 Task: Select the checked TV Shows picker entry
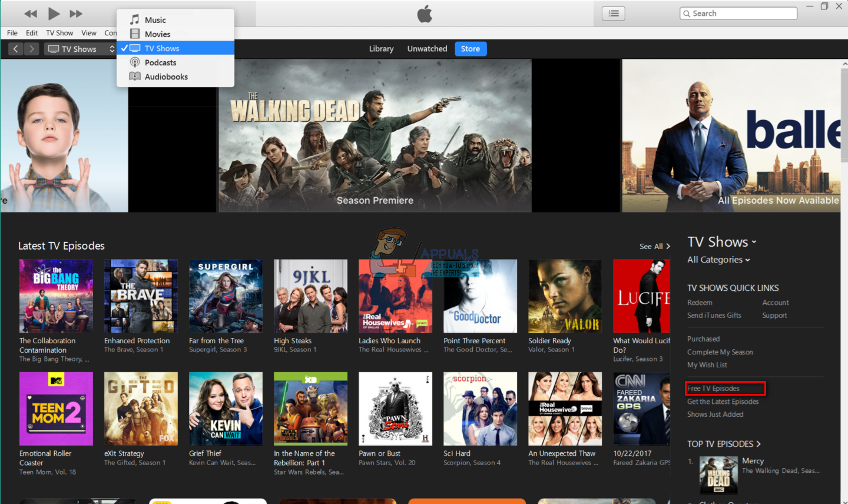click(175, 48)
